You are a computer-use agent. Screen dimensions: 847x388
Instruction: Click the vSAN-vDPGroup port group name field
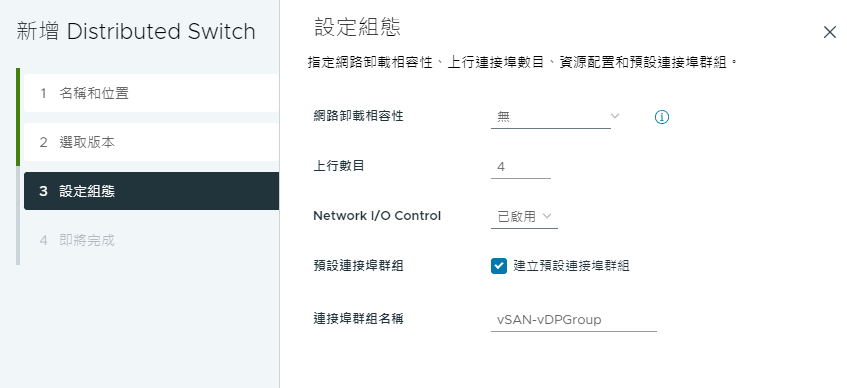(574, 320)
